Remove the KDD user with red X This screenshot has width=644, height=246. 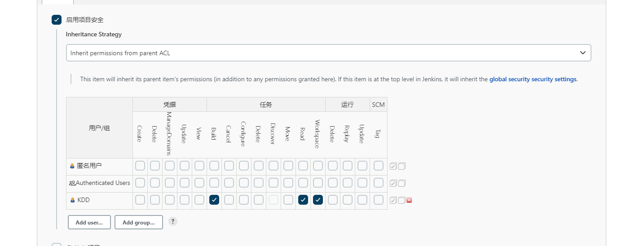pyautogui.click(x=409, y=200)
